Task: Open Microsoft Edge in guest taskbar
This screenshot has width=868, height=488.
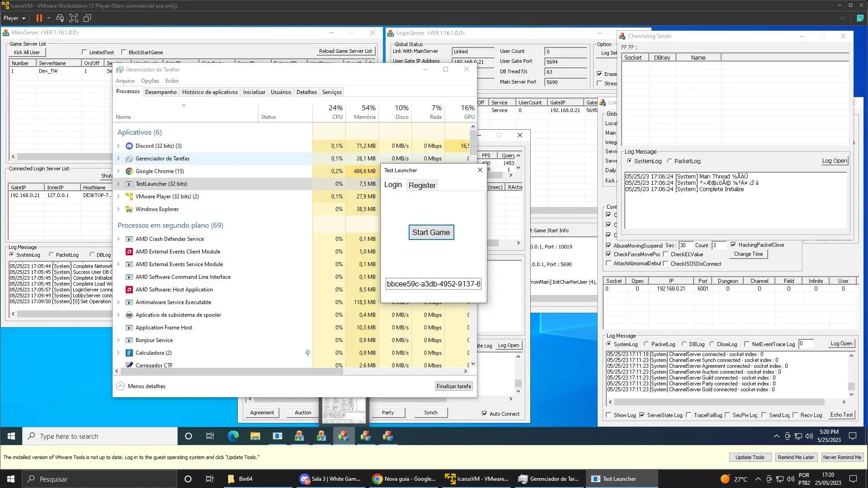Action: [x=233, y=436]
